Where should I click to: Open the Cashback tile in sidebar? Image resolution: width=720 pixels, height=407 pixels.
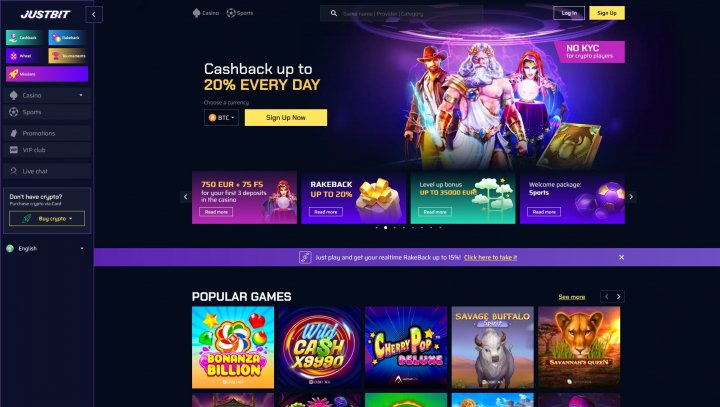24,38
